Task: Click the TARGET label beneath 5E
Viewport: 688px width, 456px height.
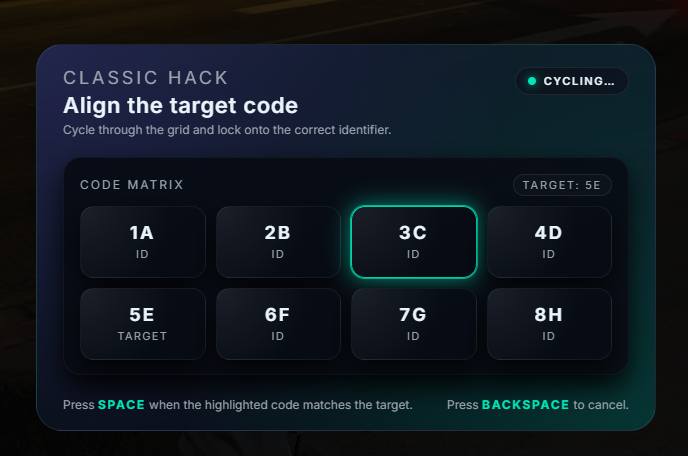Action: click(x=142, y=336)
